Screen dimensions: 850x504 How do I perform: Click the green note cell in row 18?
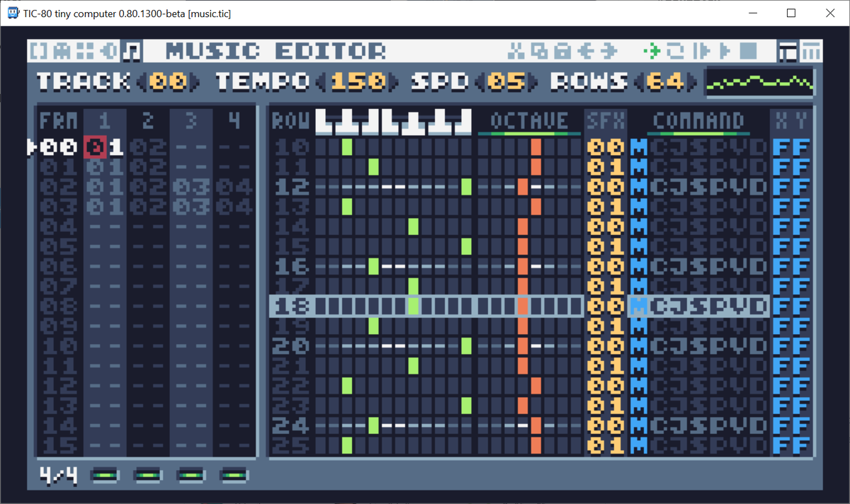[x=414, y=306]
